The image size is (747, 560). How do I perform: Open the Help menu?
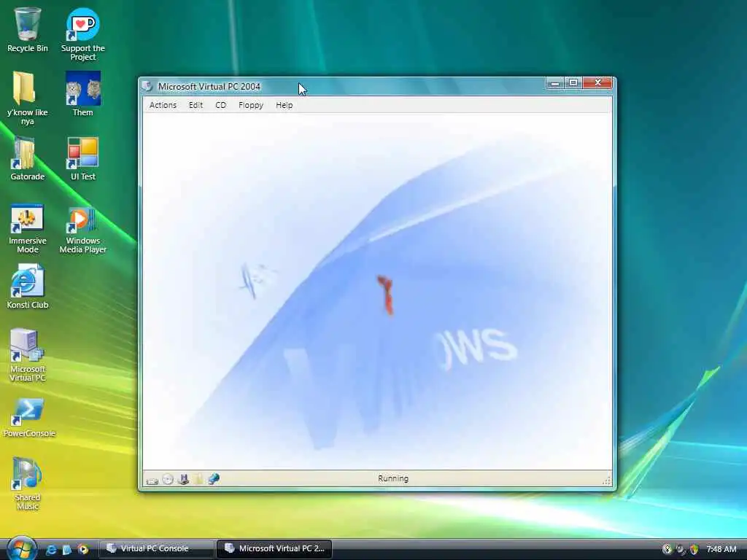tap(285, 105)
